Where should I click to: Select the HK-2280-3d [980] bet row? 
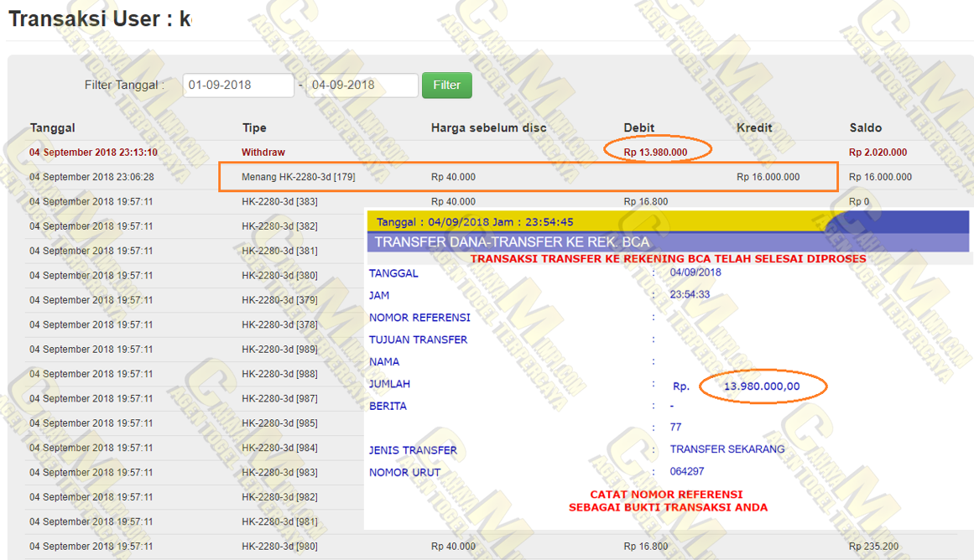click(279, 547)
